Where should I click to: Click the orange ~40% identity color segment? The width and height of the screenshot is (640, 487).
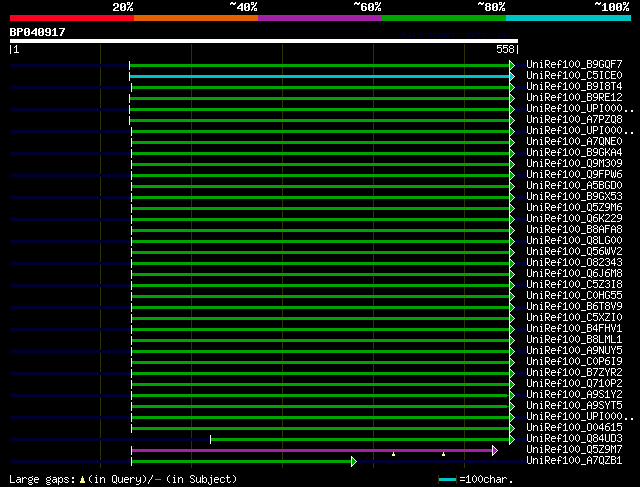(195, 17)
